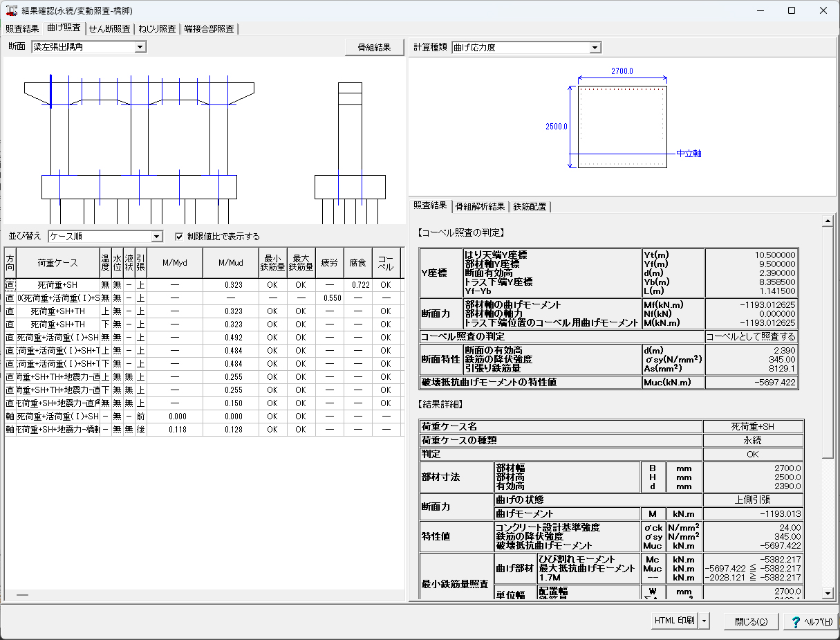Show the 鉄筋配置 tab
This screenshot has height=640, width=840.
[530, 206]
